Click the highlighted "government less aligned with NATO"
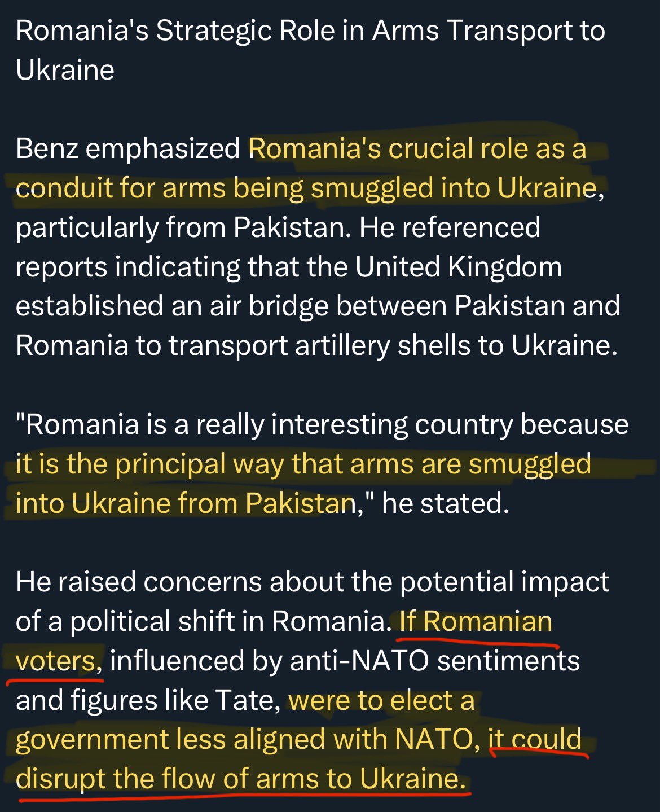The width and height of the screenshot is (660, 812). [x=244, y=740]
